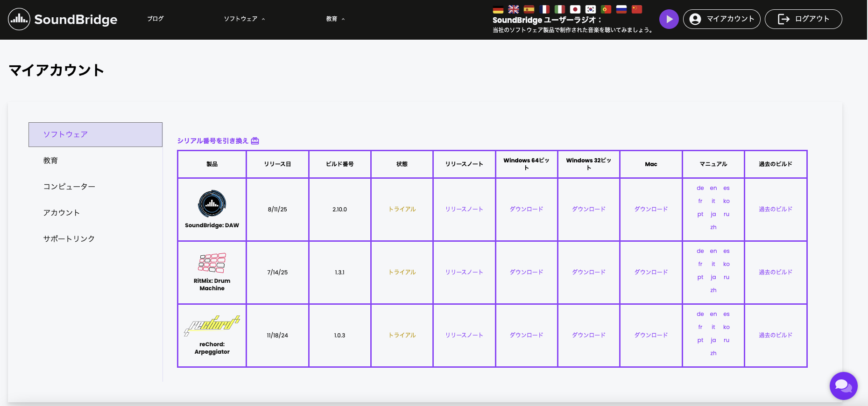This screenshot has height=406, width=868.
Task: Select the UK flag language icon
Action: tap(514, 9)
